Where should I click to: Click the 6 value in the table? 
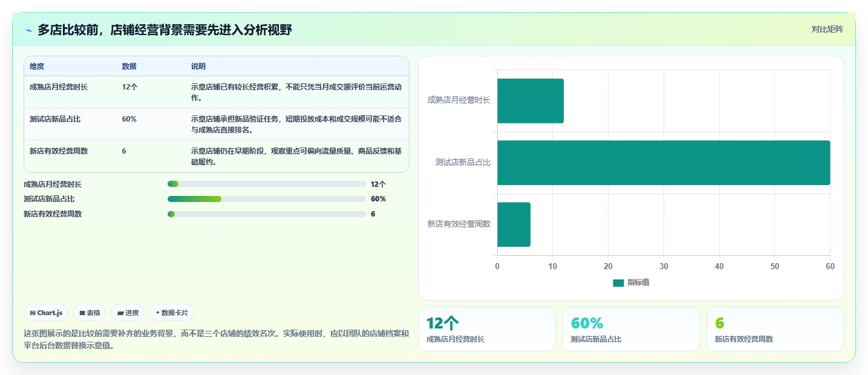pyautogui.click(x=124, y=151)
